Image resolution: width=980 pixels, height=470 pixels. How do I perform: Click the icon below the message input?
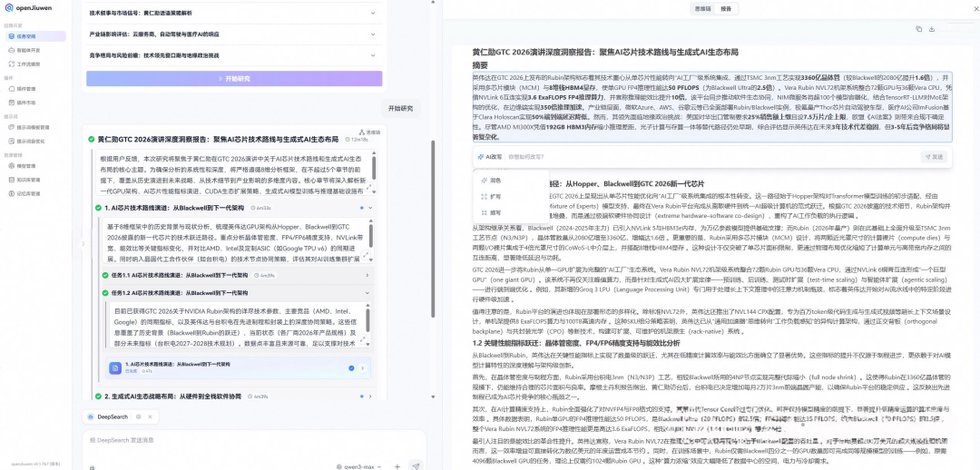pos(92,467)
